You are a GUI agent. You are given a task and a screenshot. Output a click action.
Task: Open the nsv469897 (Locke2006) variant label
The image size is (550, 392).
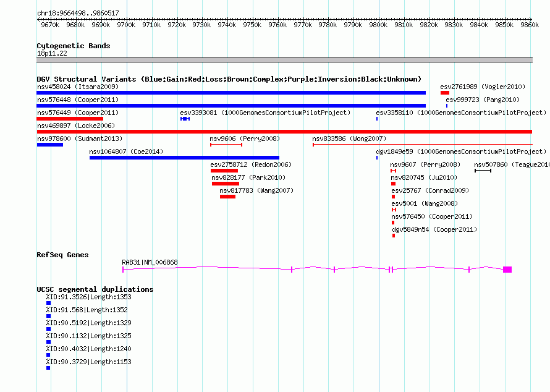76,126
